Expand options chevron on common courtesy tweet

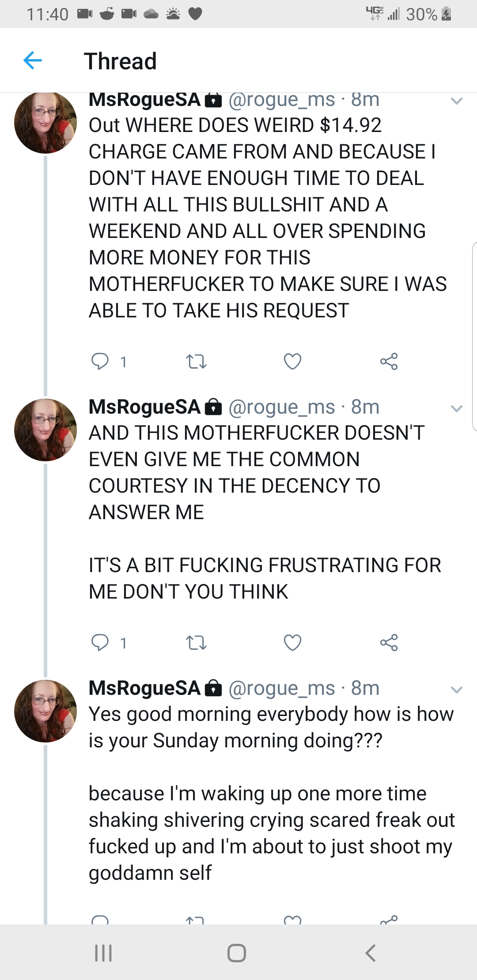tap(456, 408)
